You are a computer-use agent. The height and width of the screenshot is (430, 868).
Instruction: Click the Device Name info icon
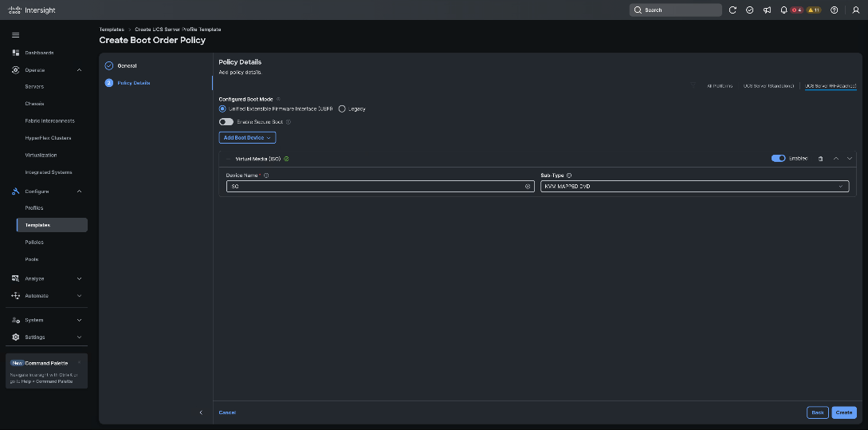[x=266, y=176]
